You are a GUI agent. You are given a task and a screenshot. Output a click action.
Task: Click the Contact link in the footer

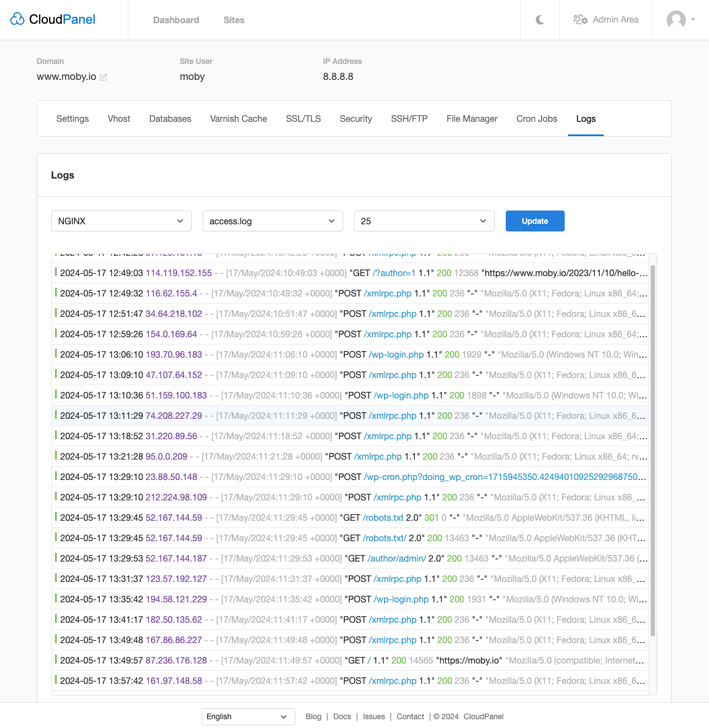410,716
